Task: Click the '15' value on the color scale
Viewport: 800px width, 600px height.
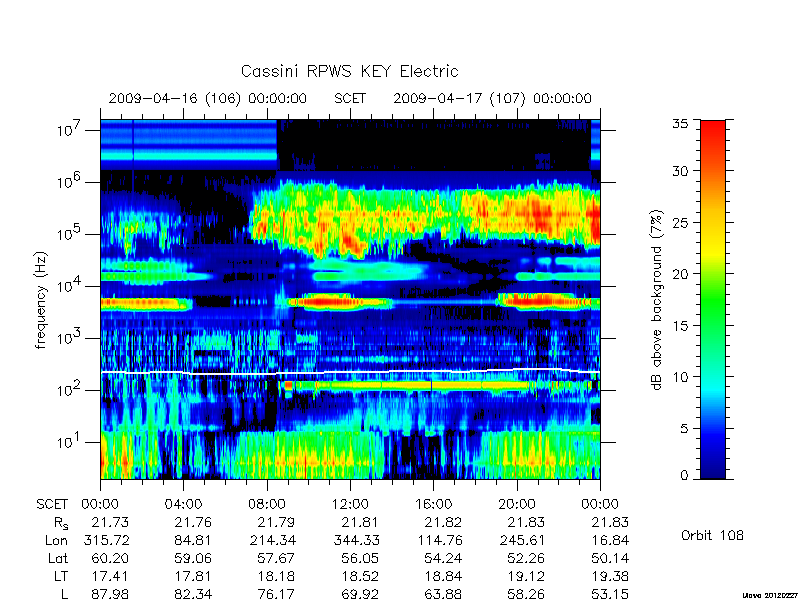Action: point(681,326)
